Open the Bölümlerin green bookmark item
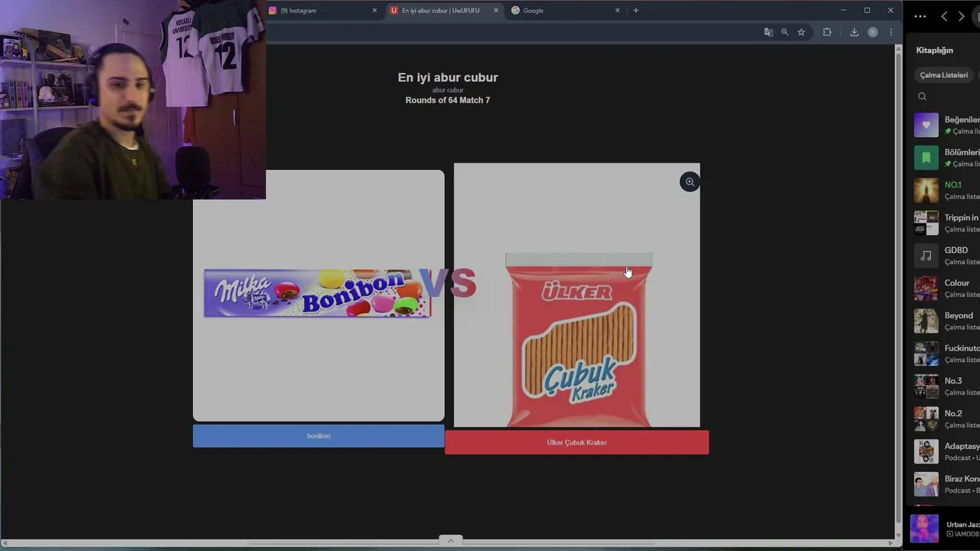 946,158
